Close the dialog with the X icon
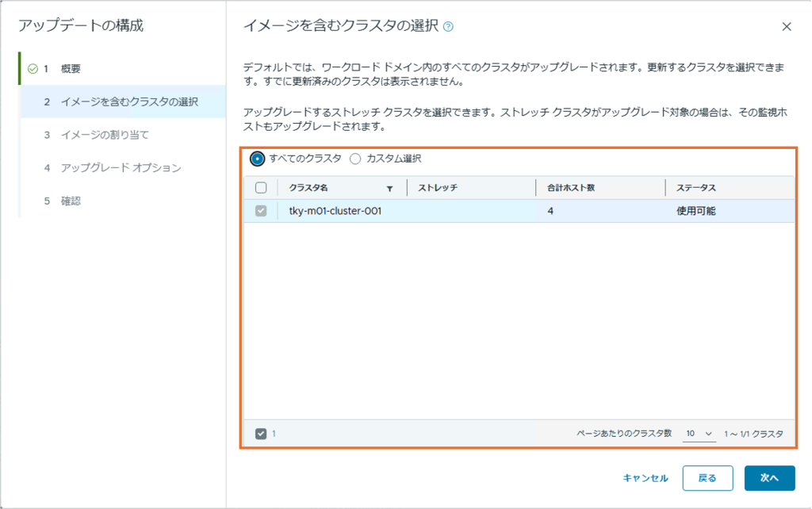The width and height of the screenshot is (812, 509). pyautogui.click(x=787, y=26)
